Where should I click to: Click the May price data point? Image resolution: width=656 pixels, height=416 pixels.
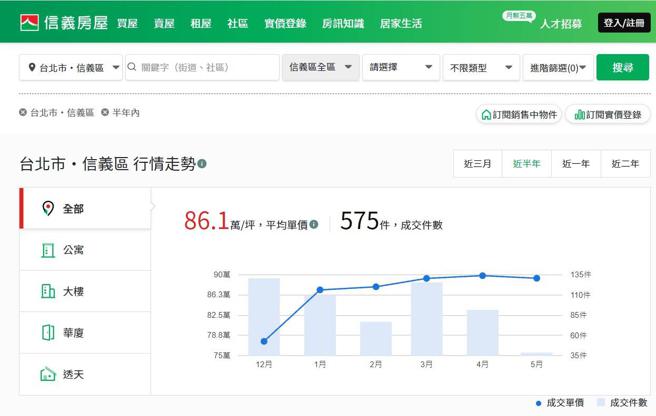[x=537, y=278]
